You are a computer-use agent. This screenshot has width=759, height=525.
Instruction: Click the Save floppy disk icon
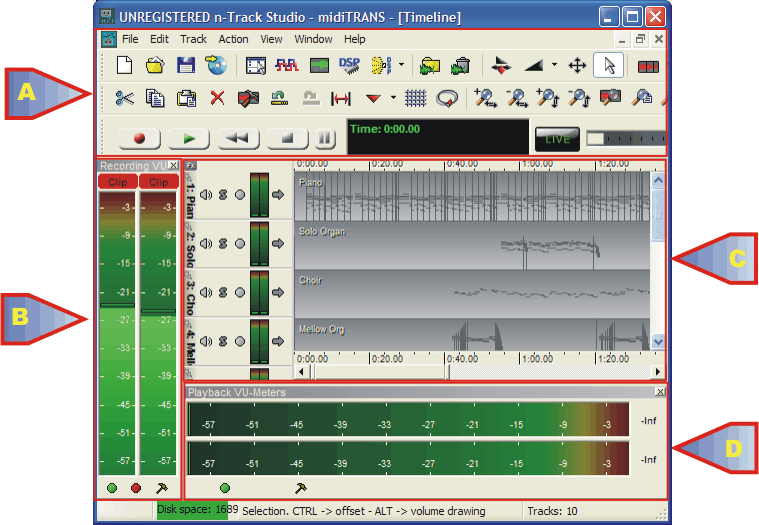[186, 66]
